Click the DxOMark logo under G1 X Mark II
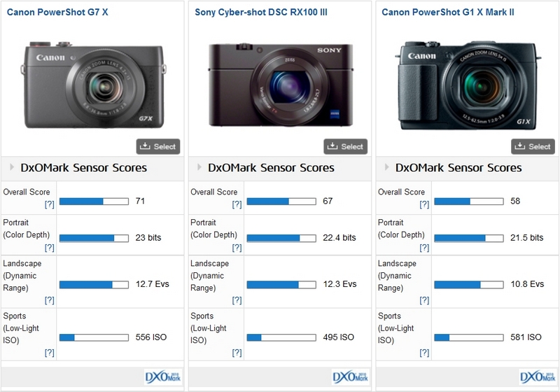Viewport: 560px width, 392px height. coord(538,377)
